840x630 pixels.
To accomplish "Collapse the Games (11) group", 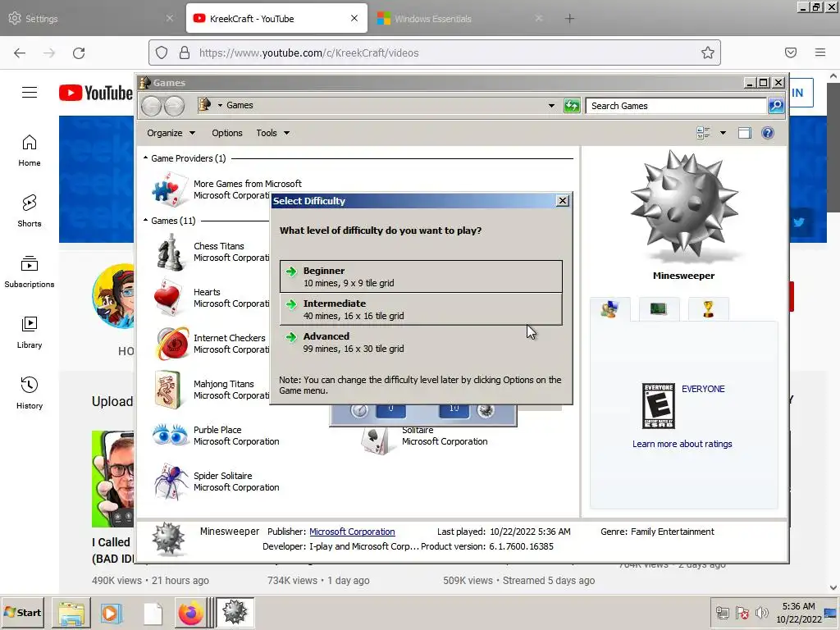I will pyautogui.click(x=146, y=220).
